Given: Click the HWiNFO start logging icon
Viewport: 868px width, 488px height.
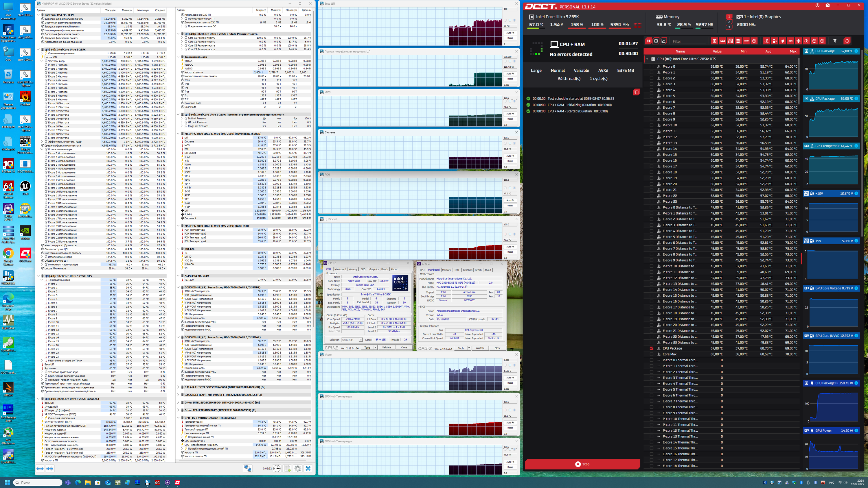Looking at the screenshot, I should [287, 468].
